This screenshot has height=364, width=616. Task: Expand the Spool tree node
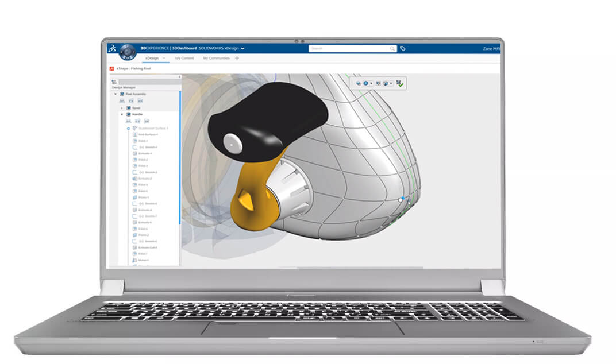[x=122, y=107]
